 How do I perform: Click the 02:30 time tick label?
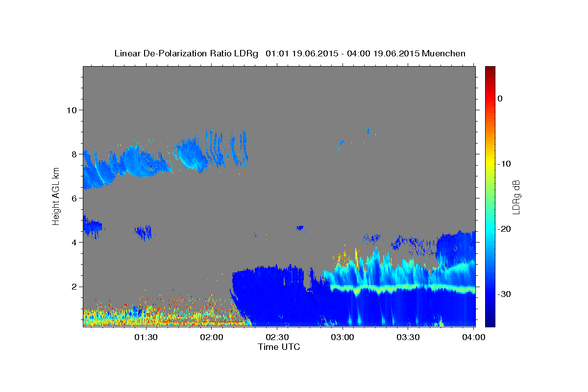click(x=277, y=337)
